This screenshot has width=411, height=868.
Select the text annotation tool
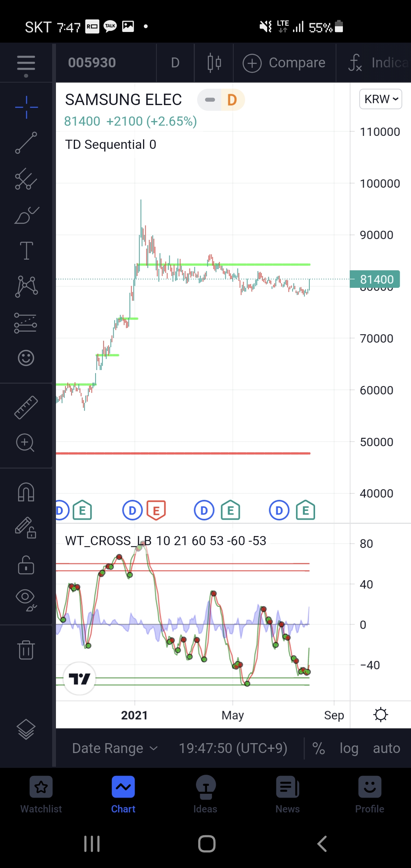coord(26,251)
